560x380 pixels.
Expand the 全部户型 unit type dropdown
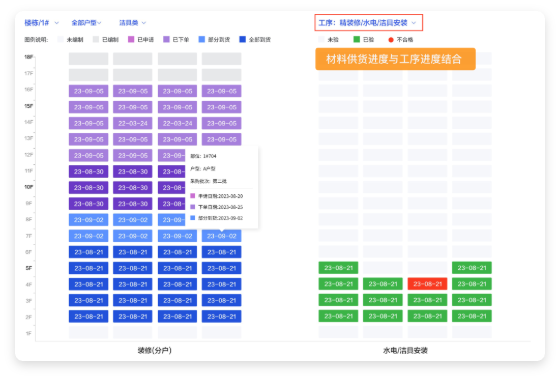tap(86, 23)
